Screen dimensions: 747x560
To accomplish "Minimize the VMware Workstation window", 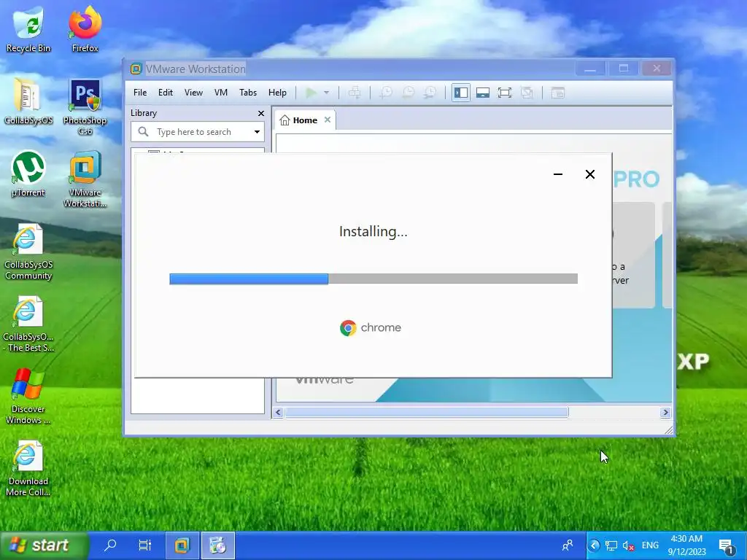I will pyautogui.click(x=589, y=69).
